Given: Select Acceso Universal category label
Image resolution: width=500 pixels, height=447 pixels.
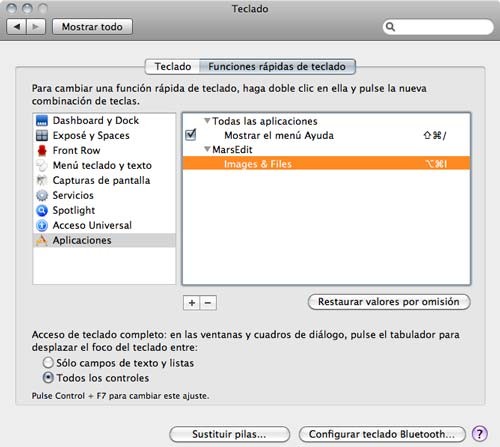Looking at the screenshot, I should pyautogui.click(x=92, y=225).
